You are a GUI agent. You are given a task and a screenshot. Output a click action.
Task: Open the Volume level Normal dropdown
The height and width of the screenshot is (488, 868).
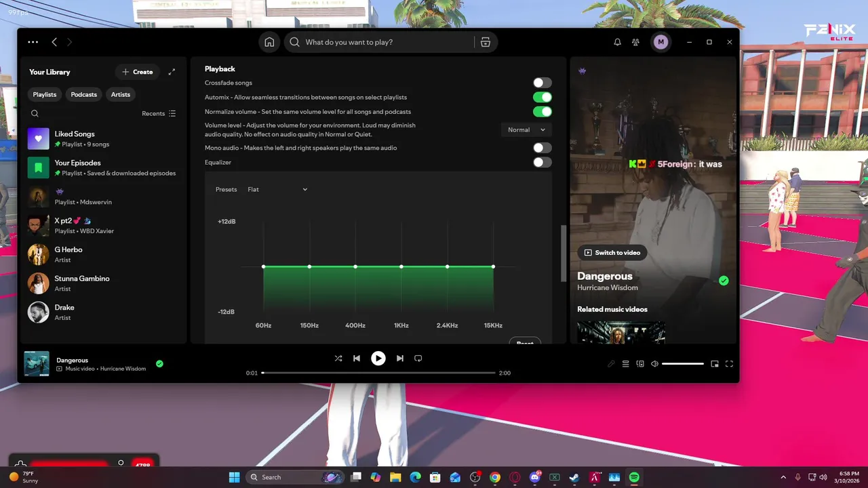tap(526, 129)
